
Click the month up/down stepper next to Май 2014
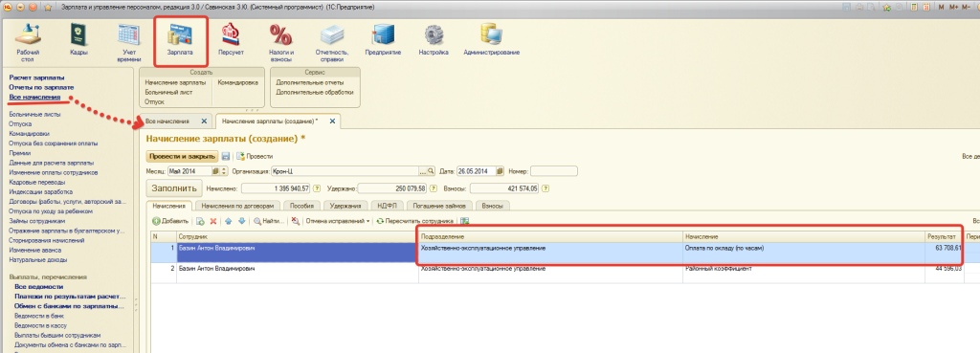pos(223,170)
